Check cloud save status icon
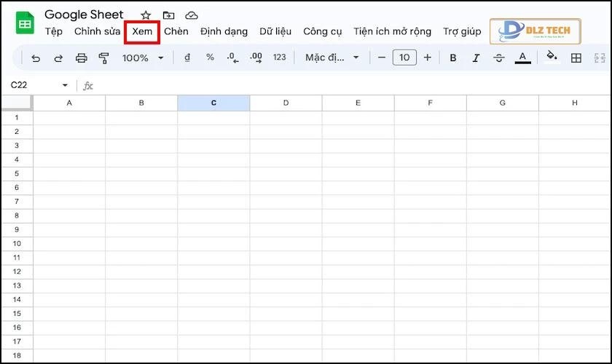This screenshot has height=364, width=612. (191, 15)
